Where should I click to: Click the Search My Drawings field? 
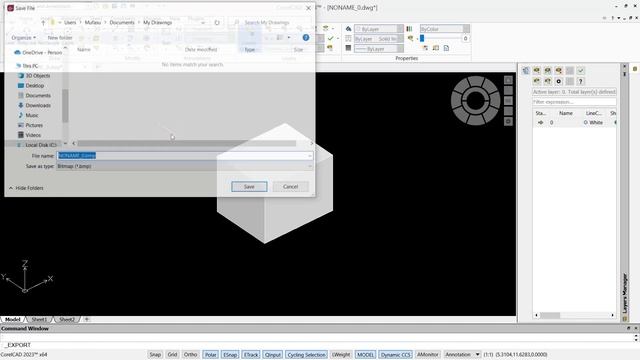(x=269, y=22)
